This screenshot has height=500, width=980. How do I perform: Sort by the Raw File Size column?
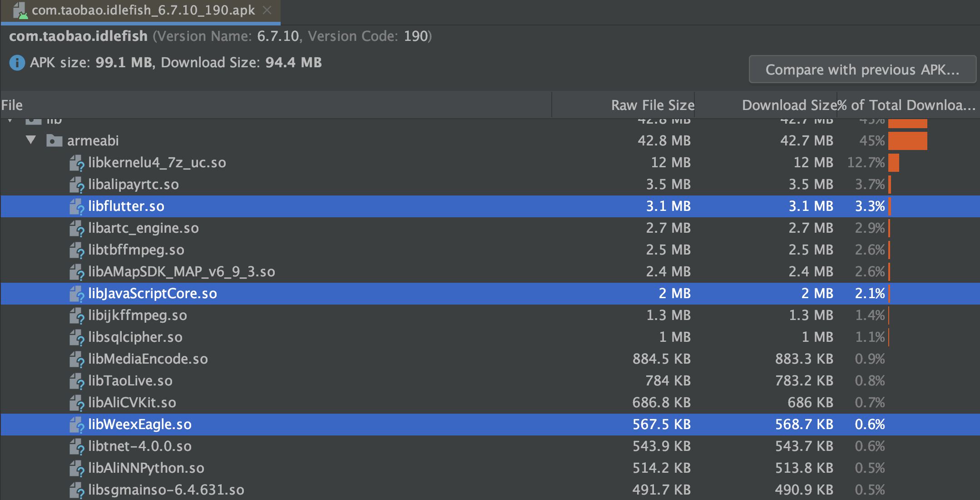pyautogui.click(x=652, y=105)
